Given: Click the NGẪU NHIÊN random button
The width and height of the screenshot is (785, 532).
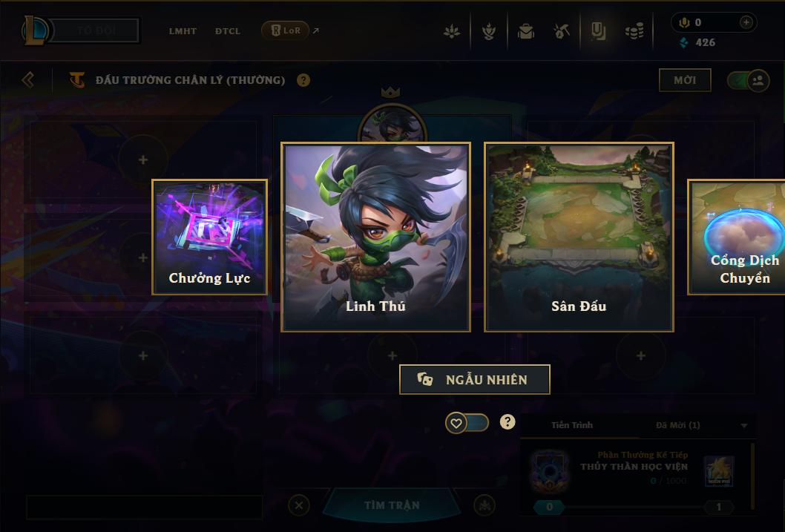Looking at the screenshot, I should [x=475, y=379].
